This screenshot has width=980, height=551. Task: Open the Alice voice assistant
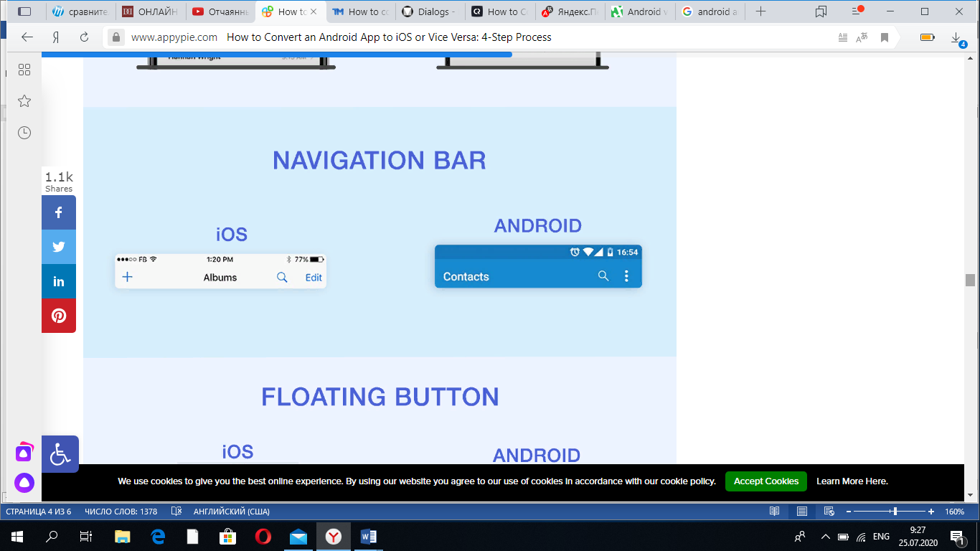[x=24, y=482]
